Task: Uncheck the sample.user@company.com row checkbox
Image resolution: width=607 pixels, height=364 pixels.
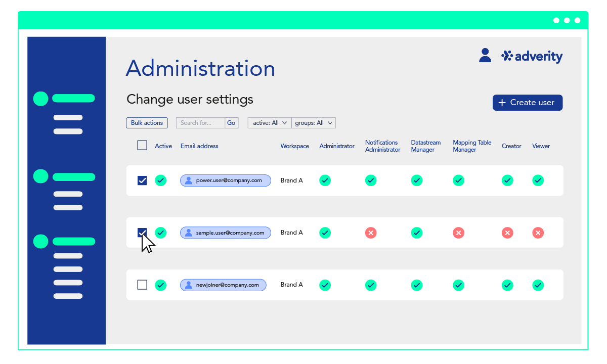Action: 142,233
